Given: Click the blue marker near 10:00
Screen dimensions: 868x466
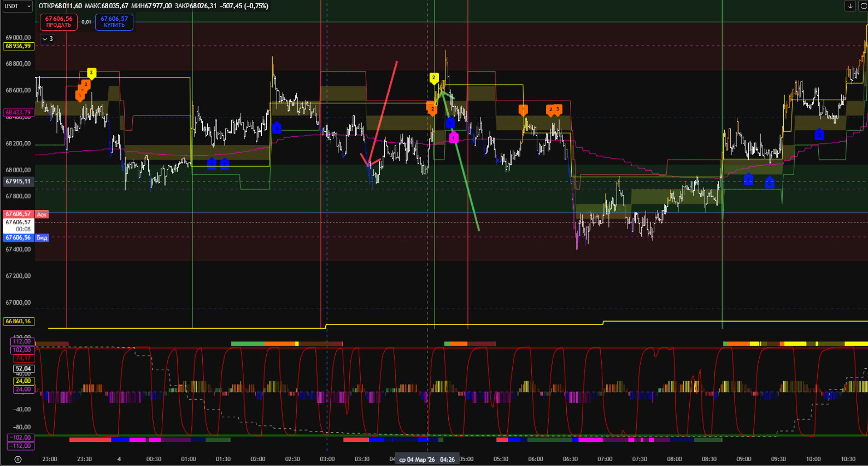Looking at the screenshot, I should (x=819, y=135).
